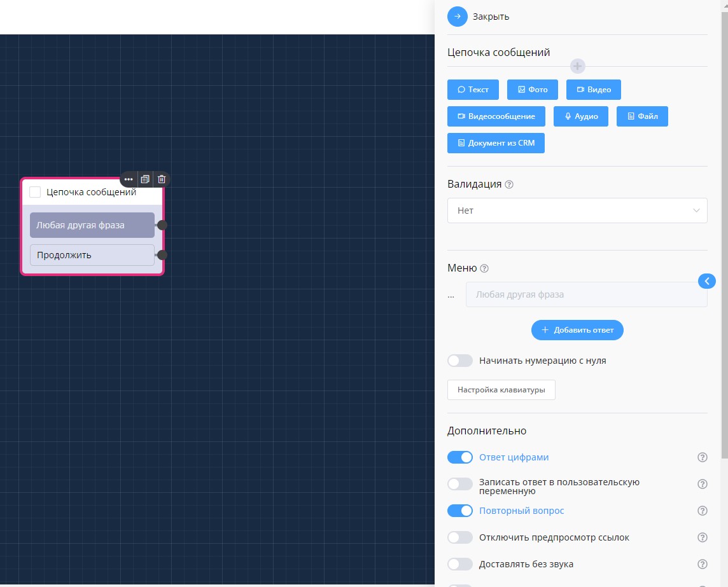Screen dimensions: 728x587
Task: Click help icon next to Валидация
Action: click(509, 184)
